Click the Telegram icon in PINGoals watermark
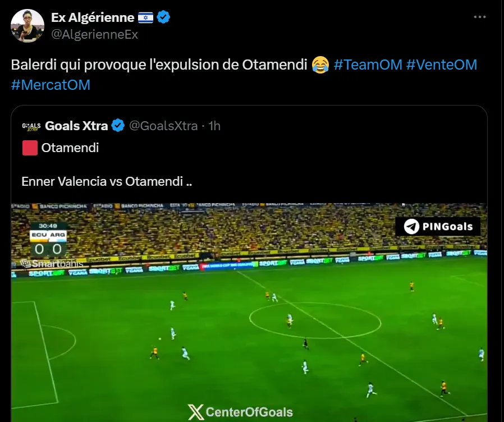 point(411,227)
